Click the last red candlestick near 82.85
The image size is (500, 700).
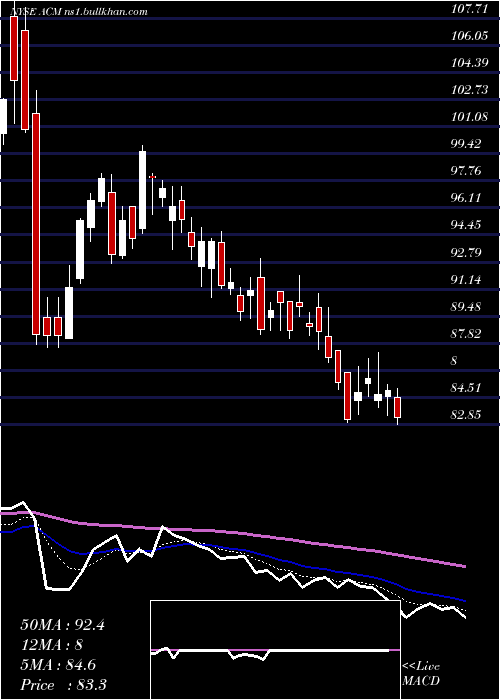[397, 408]
